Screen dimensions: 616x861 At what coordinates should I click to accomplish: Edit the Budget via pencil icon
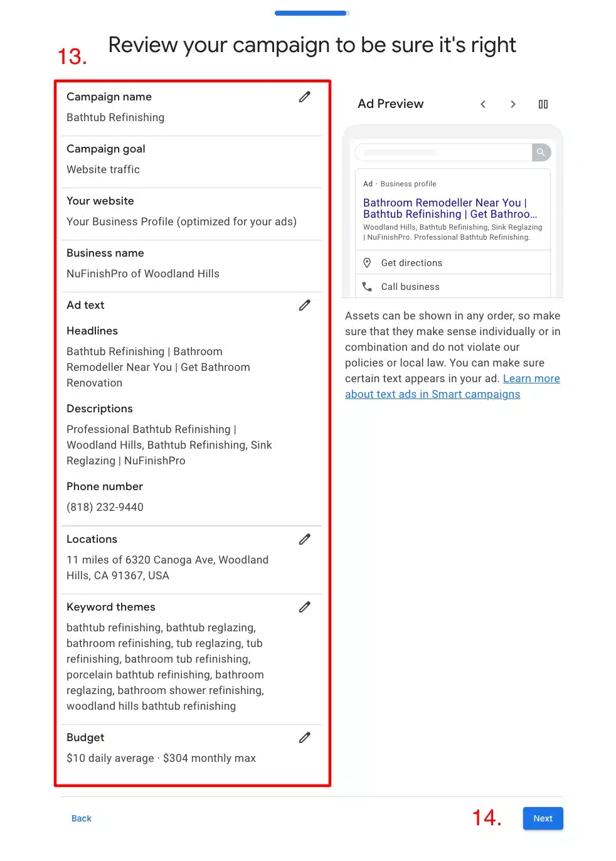pos(305,737)
